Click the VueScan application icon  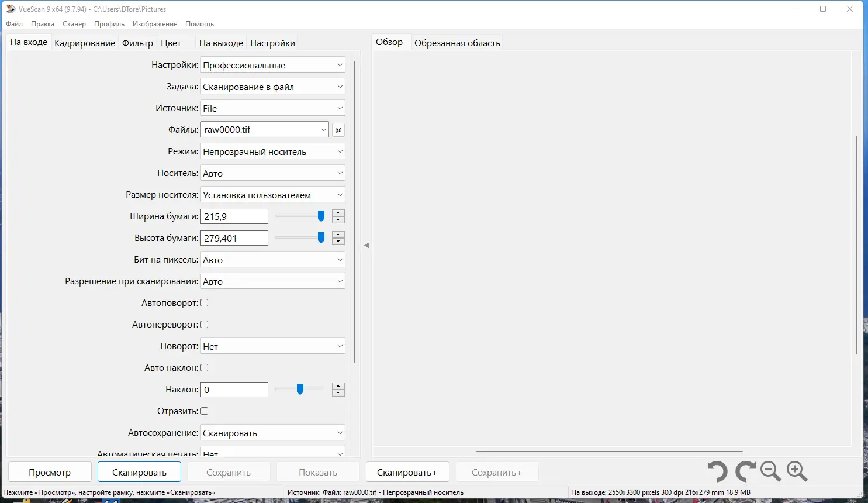tap(11, 9)
